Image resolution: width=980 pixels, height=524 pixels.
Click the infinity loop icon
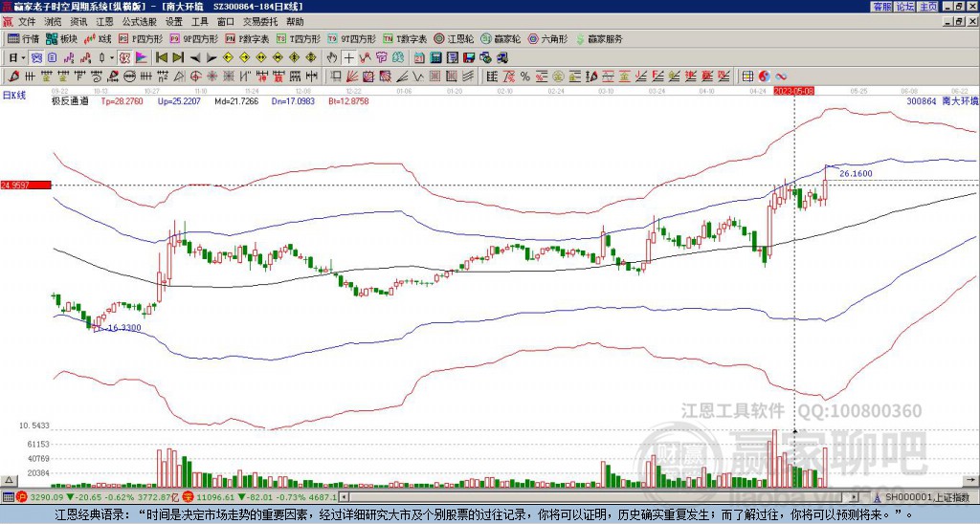tap(781, 76)
